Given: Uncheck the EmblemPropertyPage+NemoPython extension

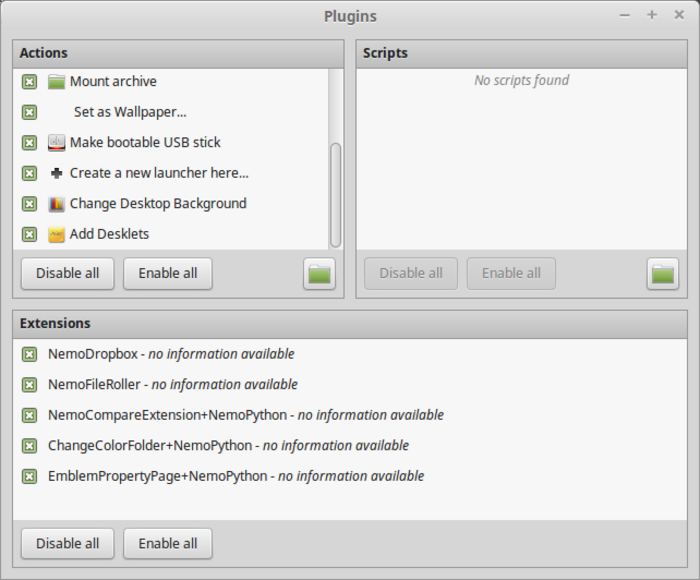Looking at the screenshot, I should pos(29,477).
